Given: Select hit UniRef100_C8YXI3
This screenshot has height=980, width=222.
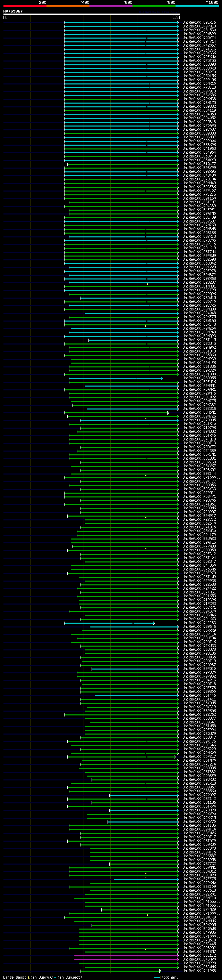Looking at the screenshot, I should (x=199, y=237).
